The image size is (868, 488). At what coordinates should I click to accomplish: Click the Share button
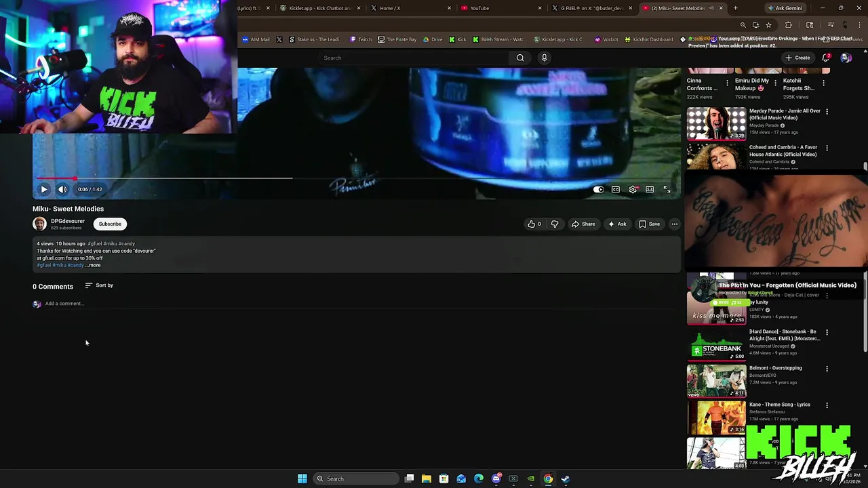(x=583, y=224)
